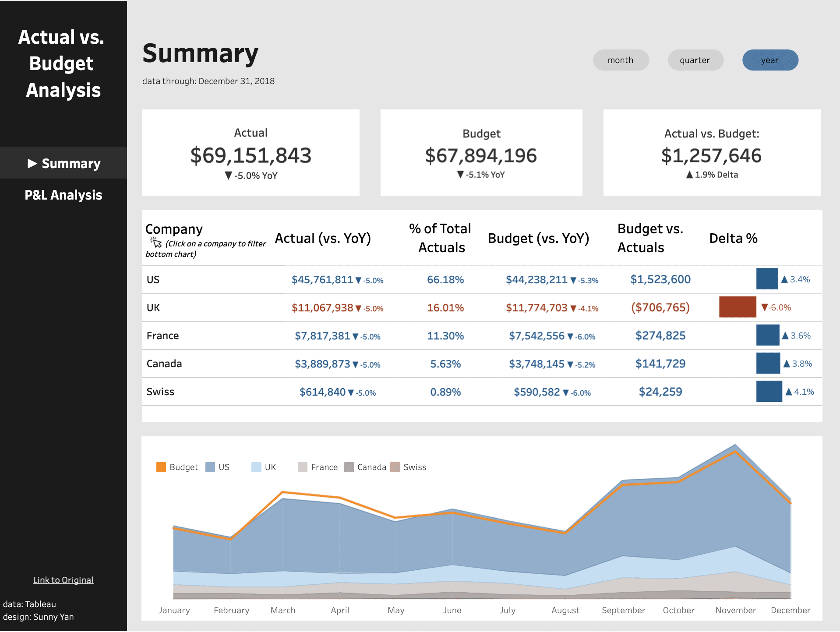Click the light blue UK legend swatch
The image size is (840, 632).
click(x=256, y=467)
